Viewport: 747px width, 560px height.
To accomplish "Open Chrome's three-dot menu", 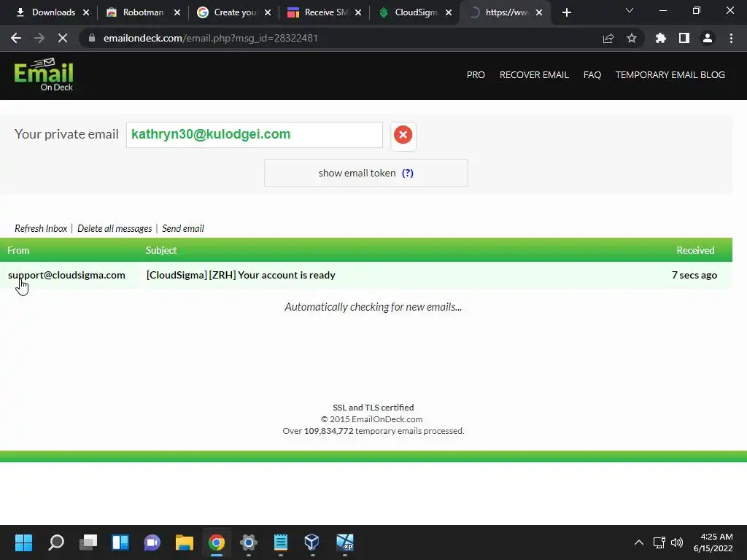I will click(x=731, y=38).
